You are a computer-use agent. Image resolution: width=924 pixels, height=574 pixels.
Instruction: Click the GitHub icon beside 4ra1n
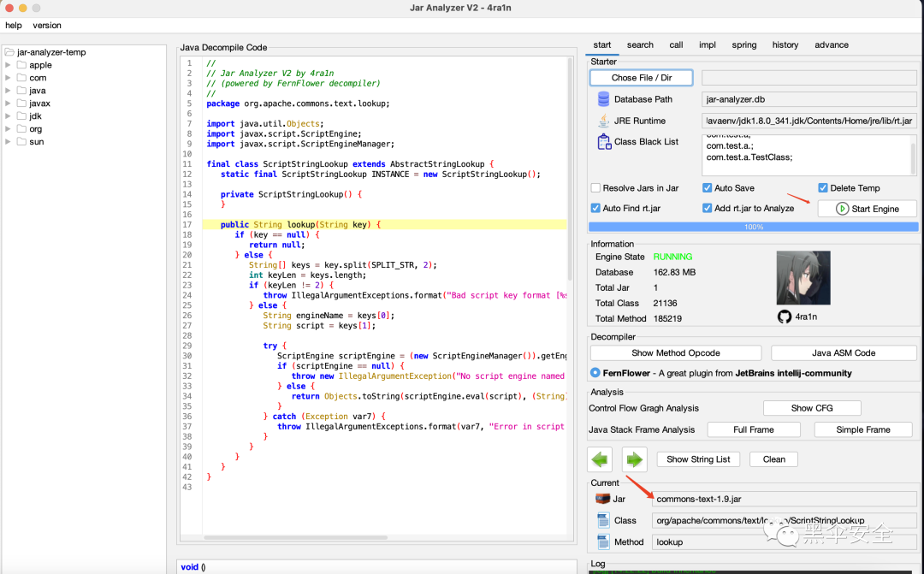784,317
